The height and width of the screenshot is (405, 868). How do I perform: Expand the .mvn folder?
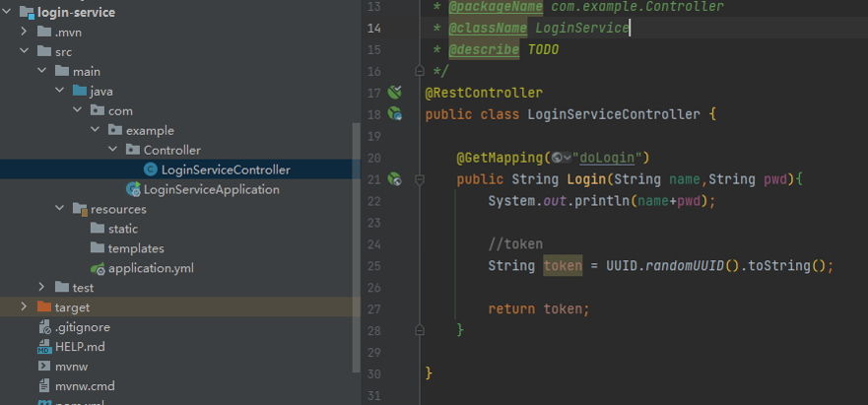click(x=24, y=32)
